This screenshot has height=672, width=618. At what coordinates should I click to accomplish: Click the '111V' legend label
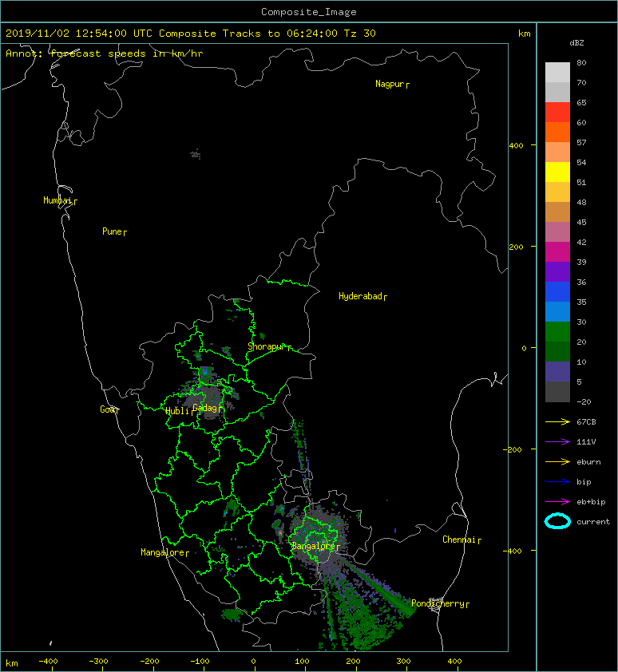[586, 442]
